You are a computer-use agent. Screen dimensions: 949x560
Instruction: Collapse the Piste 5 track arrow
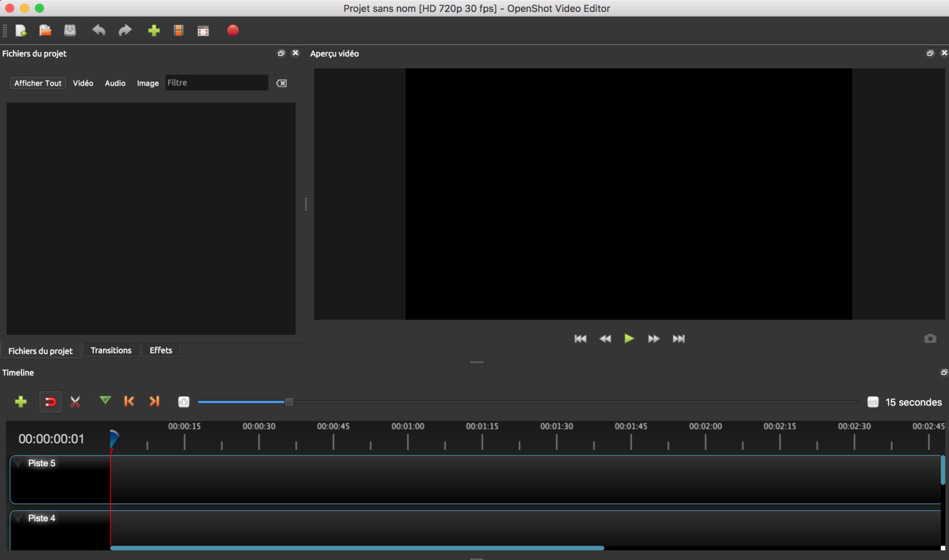pyautogui.click(x=18, y=463)
